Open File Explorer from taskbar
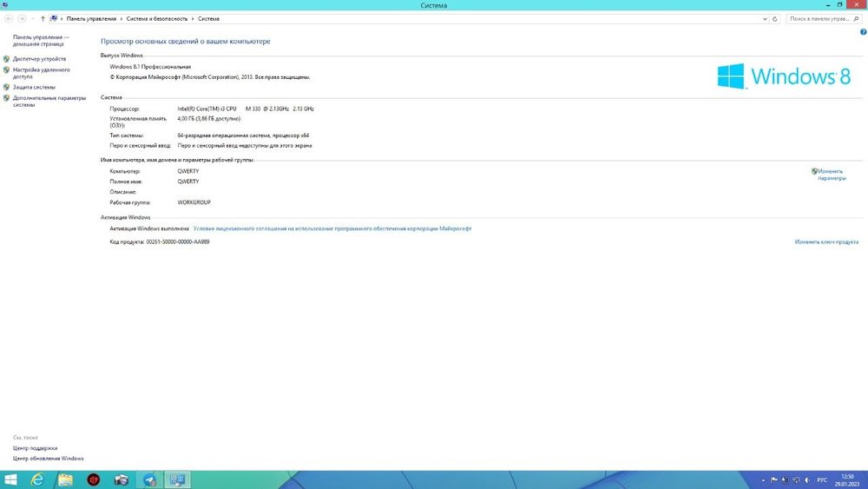This screenshot has height=489, width=868. 65,479
